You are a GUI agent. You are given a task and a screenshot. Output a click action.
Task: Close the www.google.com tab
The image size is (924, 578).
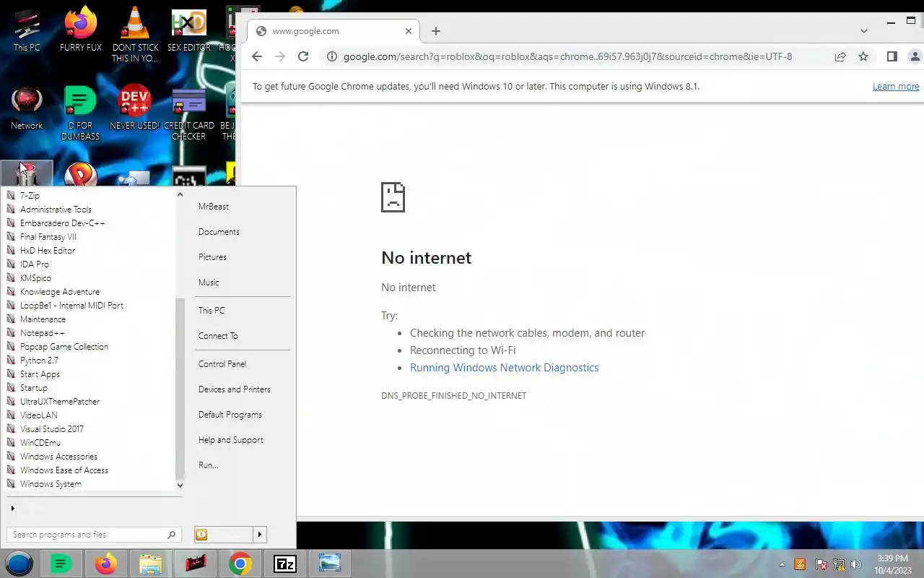tap(409, 31)
